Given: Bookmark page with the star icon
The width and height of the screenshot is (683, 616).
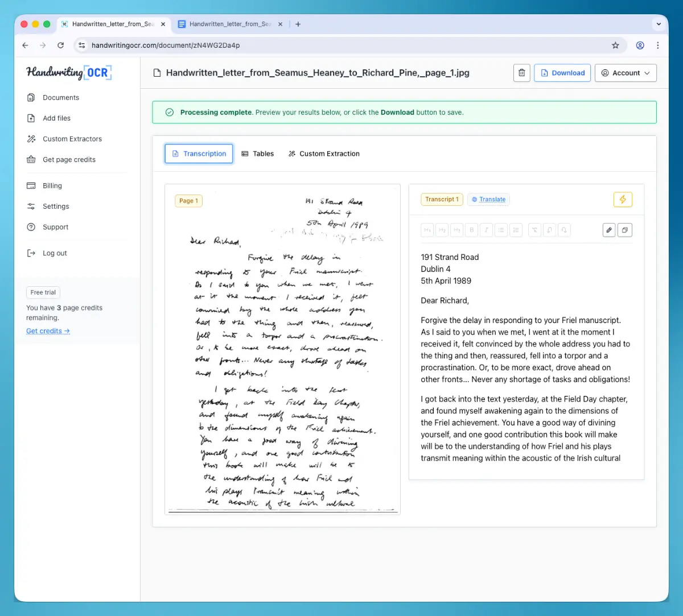Looking at the screenshot, I should 615,46.
